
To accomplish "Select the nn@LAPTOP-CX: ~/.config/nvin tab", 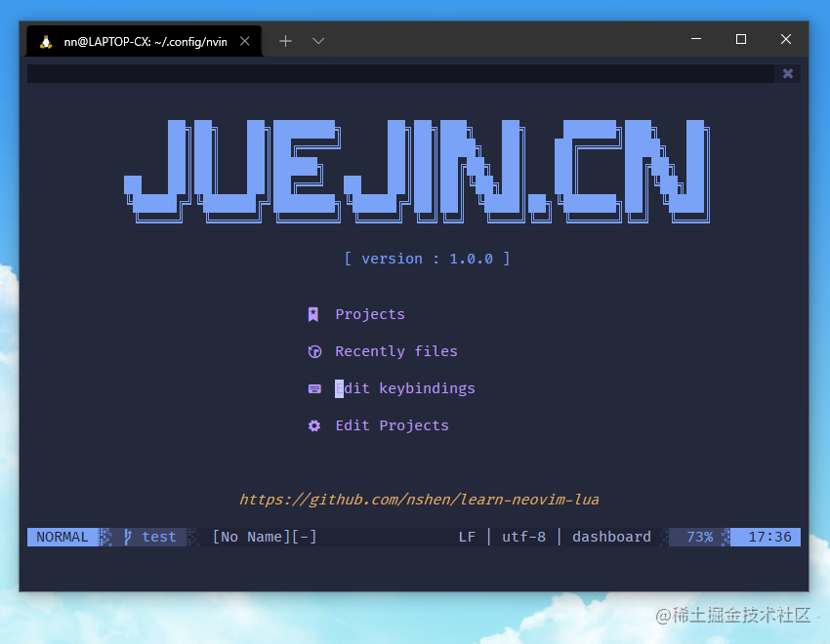I will [145, 41].
